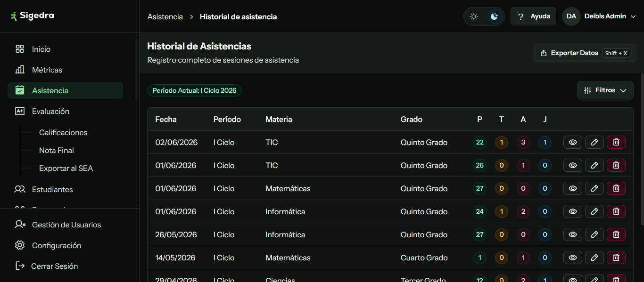Click the Sigedra logo
This screenshot has width=644, height=282.
[33, 16]
